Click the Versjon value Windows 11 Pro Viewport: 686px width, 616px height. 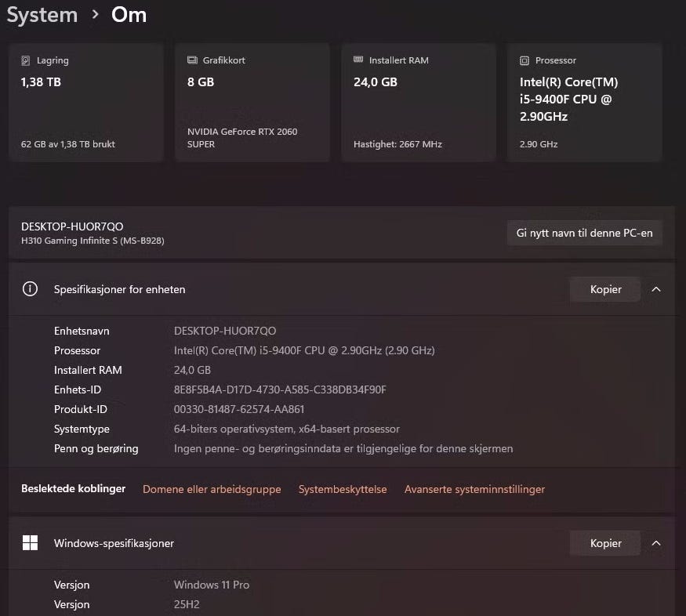212,585
